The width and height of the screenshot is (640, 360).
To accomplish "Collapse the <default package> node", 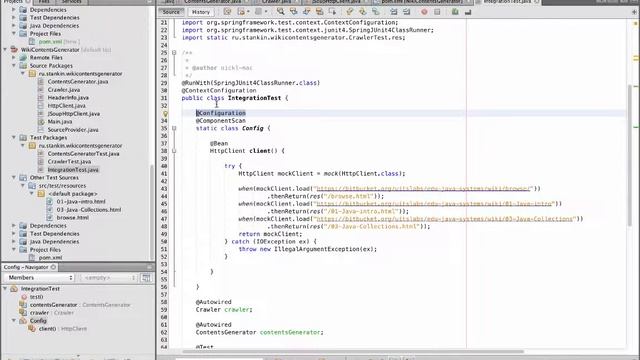I will (32, 193).
